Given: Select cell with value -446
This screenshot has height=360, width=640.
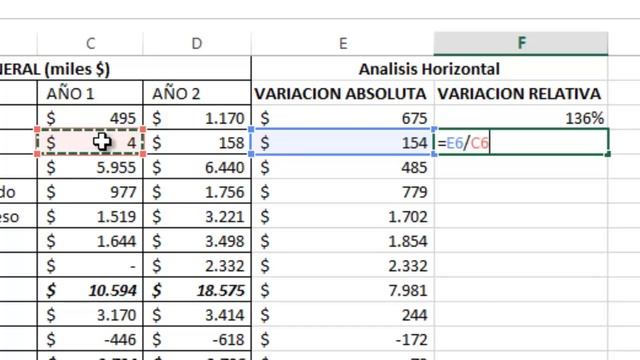Looking at the screenshot, I should pos(90,339).
